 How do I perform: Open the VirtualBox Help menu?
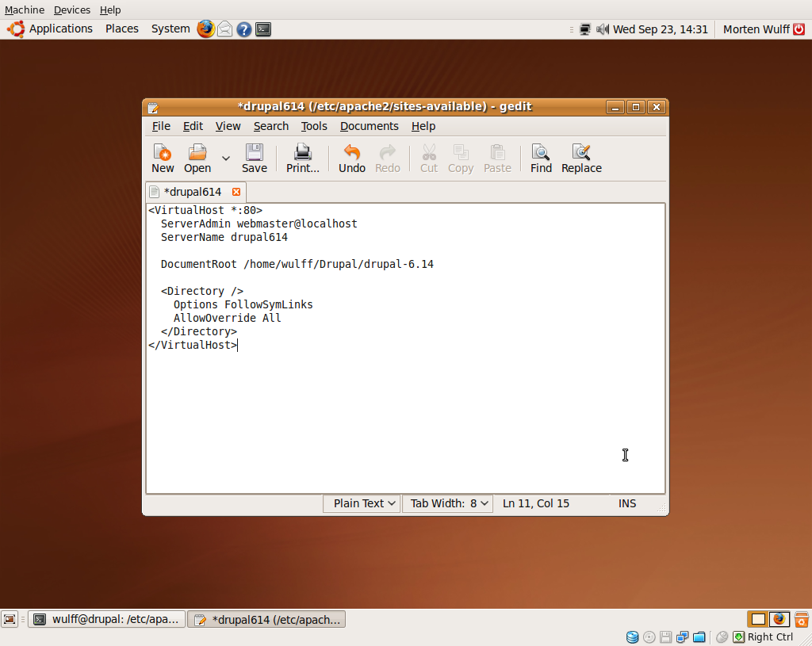click(110, 10)
